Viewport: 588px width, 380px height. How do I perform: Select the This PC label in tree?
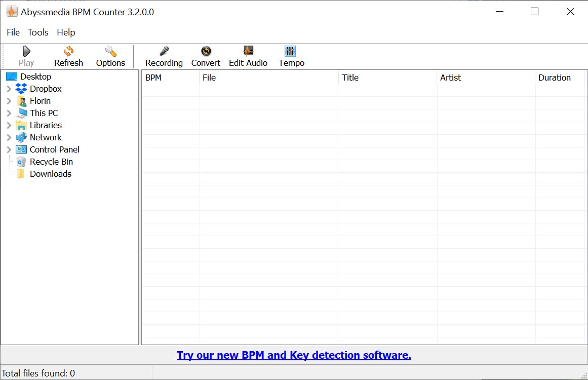pos(44,113)
